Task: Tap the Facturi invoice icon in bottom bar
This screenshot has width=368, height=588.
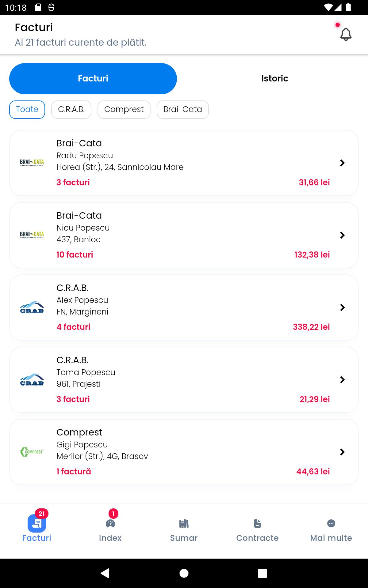Action: pyautogui.click(x=37, y=523)
